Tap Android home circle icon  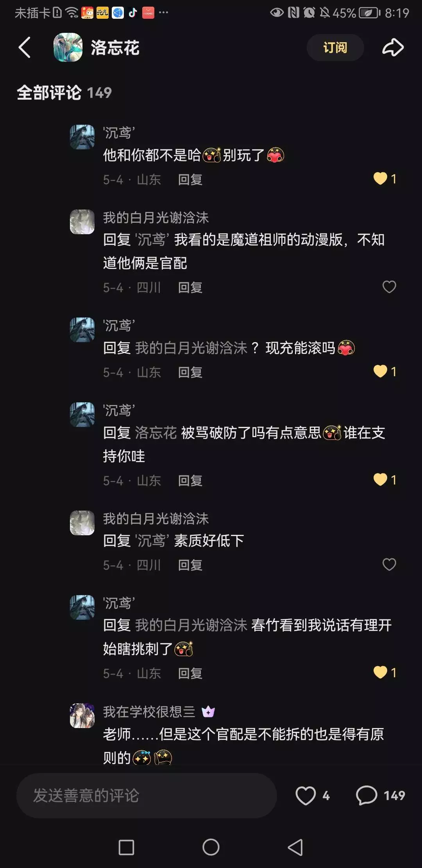coord(211,847)
